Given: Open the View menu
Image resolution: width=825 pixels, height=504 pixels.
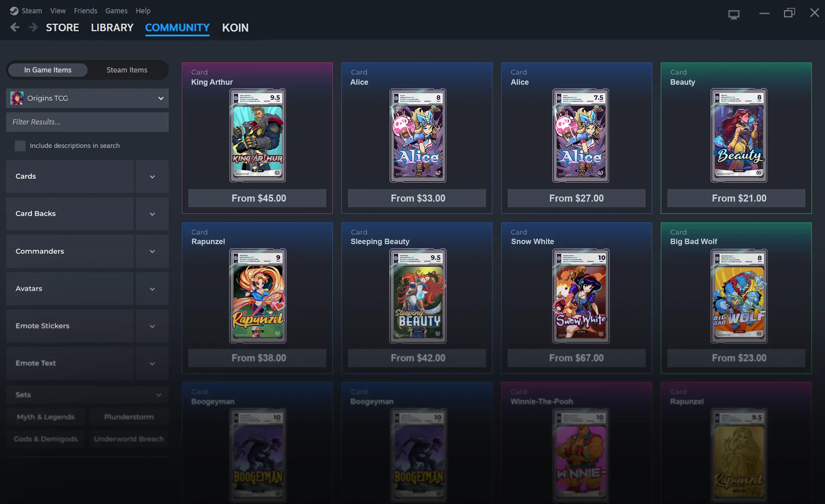Looking at the screenshot, I should (58, 11).
